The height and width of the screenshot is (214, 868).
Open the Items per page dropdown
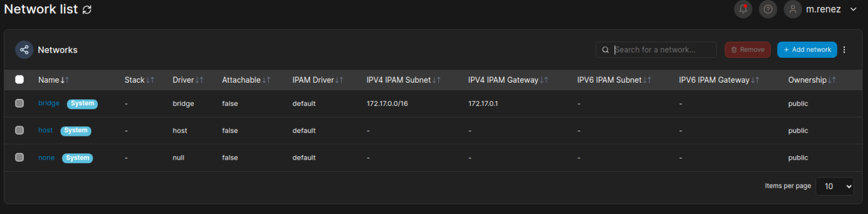pyautogui.click(x=834, y=186)
